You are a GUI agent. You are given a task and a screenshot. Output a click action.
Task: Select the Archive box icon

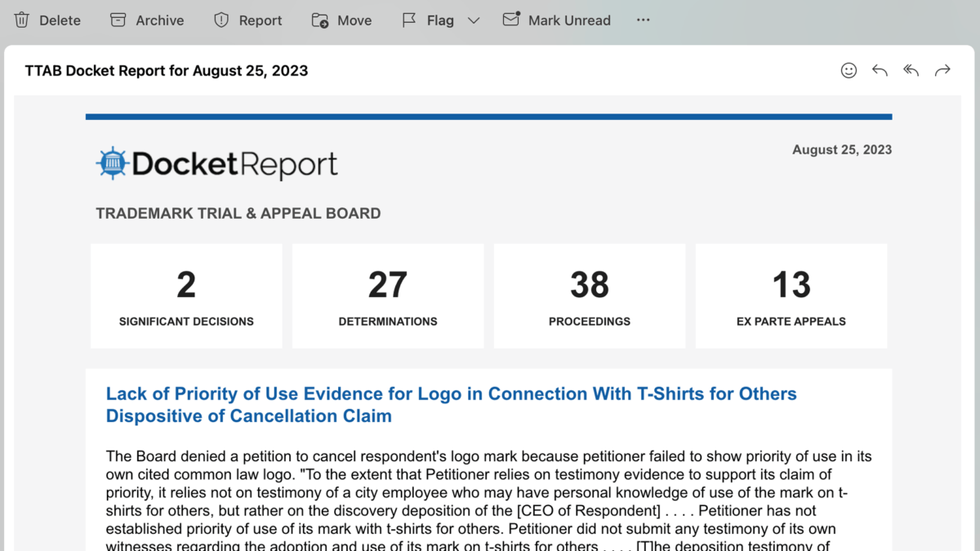pyautogui.click(x=118, y=20)
